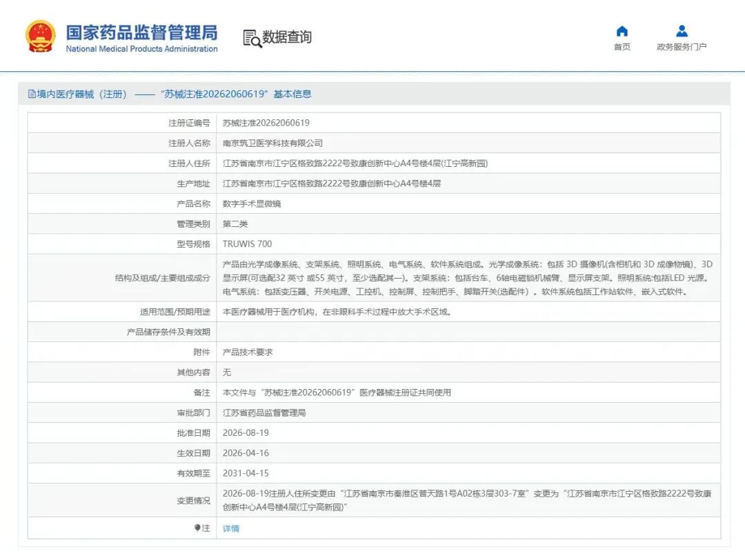Click the 数据查询 magnifier document icon
This screenshot has height=560, width=745.
pos(252,39)
